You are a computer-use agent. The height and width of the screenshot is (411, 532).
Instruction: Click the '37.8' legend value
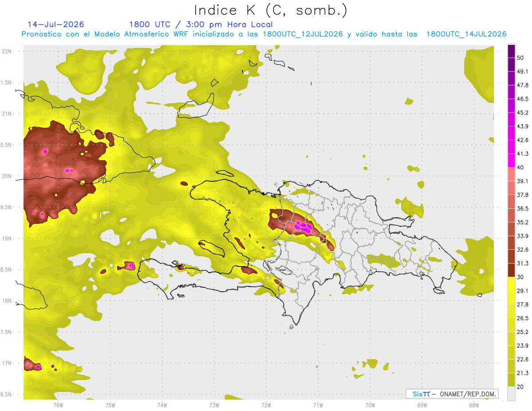(523, 195)
